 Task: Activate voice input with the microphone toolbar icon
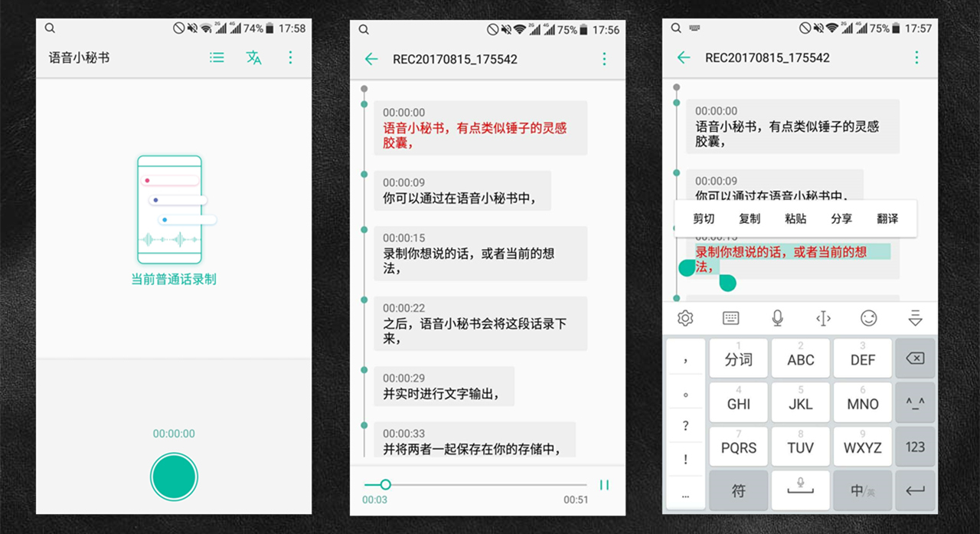(777, 317)
